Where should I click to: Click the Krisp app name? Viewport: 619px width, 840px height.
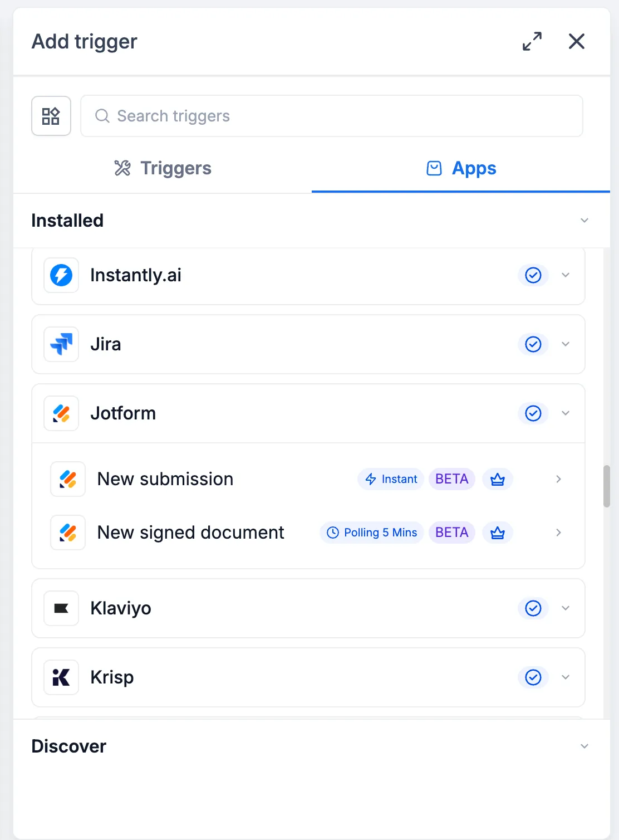pyautogui.click(x=112, y=677)
